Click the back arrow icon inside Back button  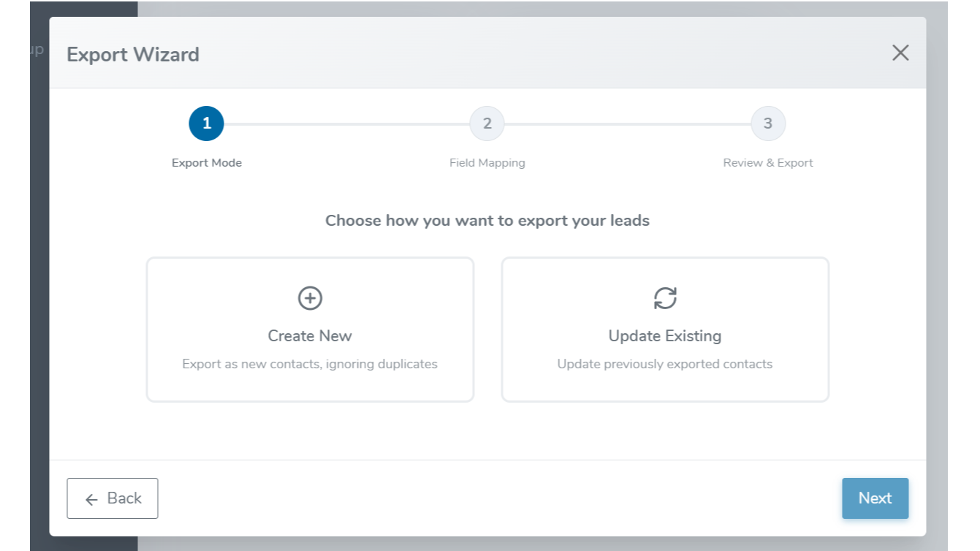pyautogui.click(x=91, y=499)
